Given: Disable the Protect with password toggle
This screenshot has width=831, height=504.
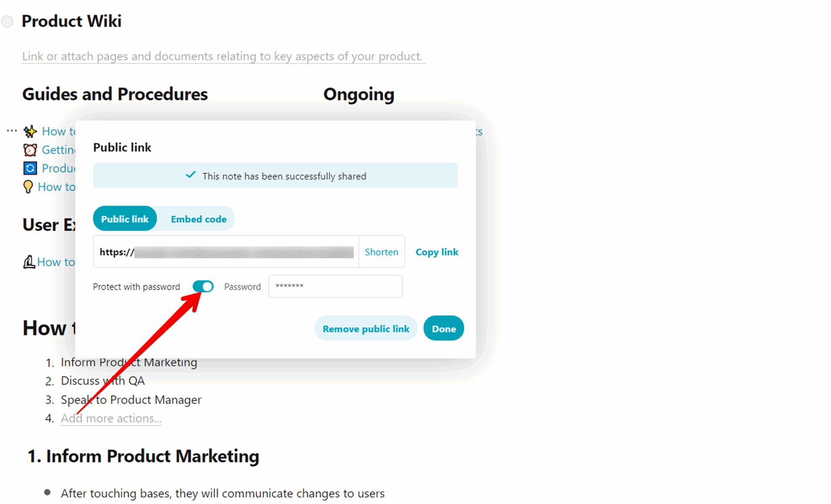Looking at the screenshot, I should pyautogui.click(x=204, y=286).
